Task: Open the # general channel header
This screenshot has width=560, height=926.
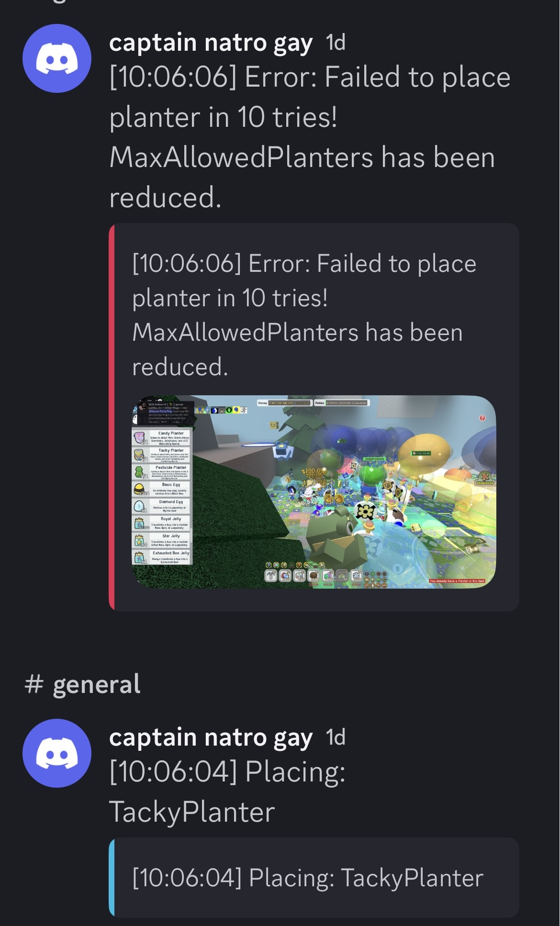Action: [x=83, y=684]
